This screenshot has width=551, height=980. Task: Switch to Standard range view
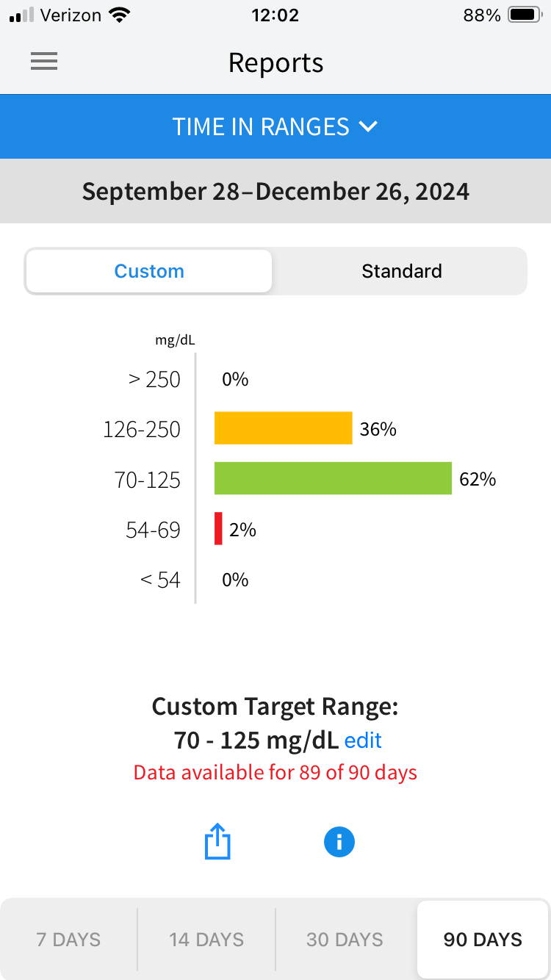pos(401,271)
